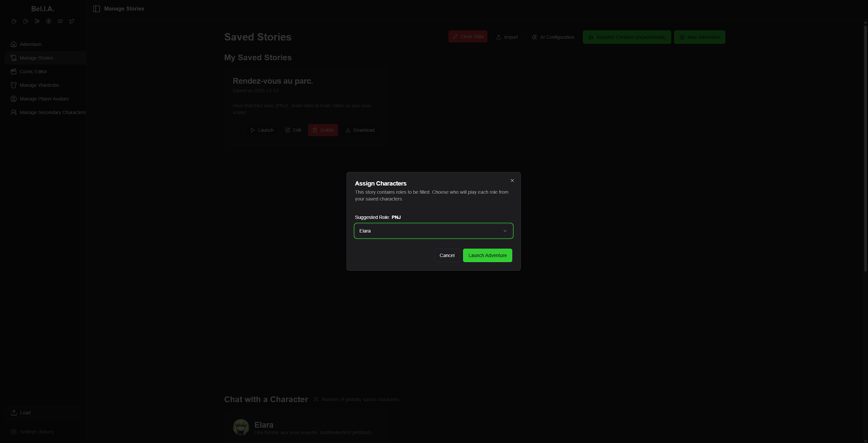This screenshot has height=443, width=868.
Task: Select Manage Player Avatars item
Action: pyautogui.click(x=44, y=99)
